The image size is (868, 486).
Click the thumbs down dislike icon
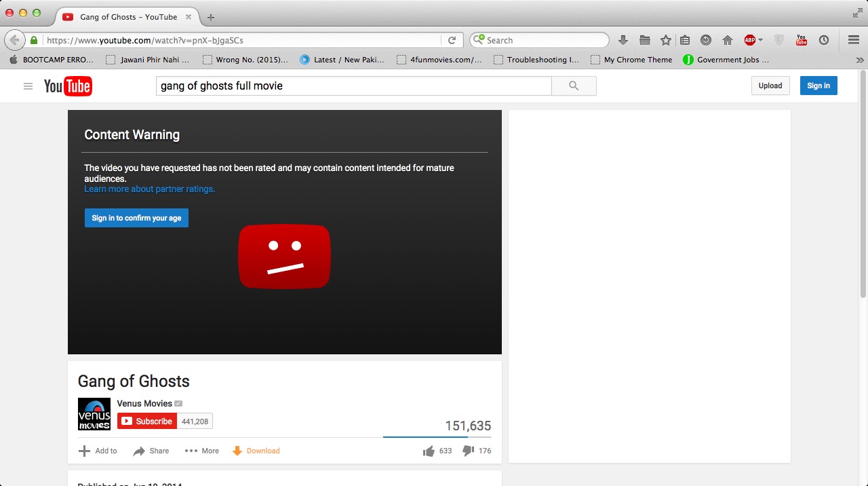tap(468, 451)
